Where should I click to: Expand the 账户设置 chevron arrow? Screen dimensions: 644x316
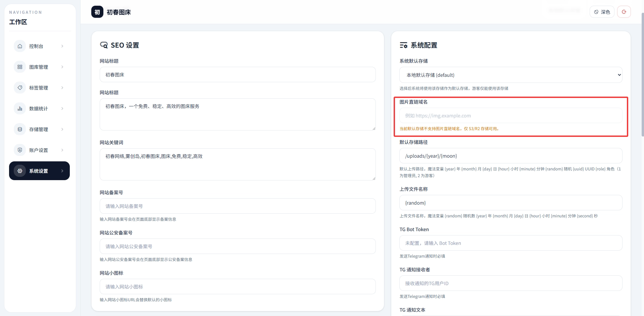pyautogui.click(x=62, y=150)
